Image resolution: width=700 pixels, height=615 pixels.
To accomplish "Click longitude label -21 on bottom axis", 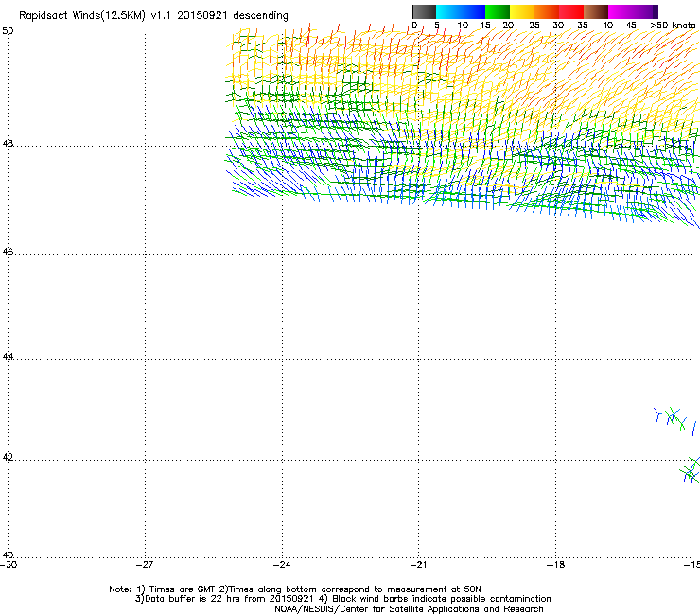I will [418, 565].
